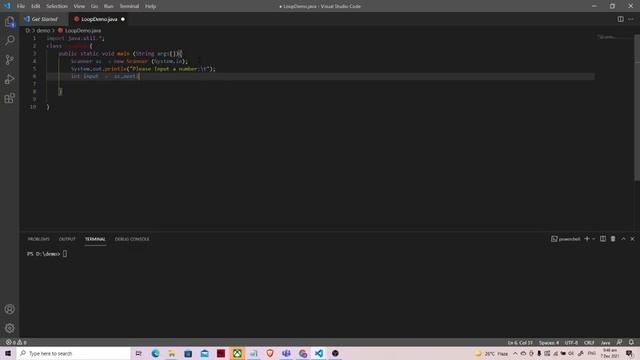
Task: Open the launch profile dropdown beside the plus
Action: [x=594, y=239]
